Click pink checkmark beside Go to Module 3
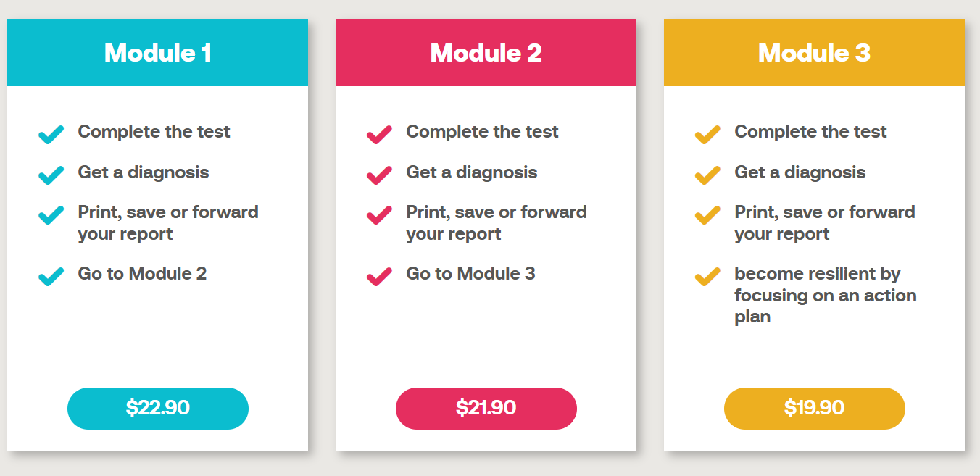The height and width of the screenshot is (476, 980). (379, 276)
